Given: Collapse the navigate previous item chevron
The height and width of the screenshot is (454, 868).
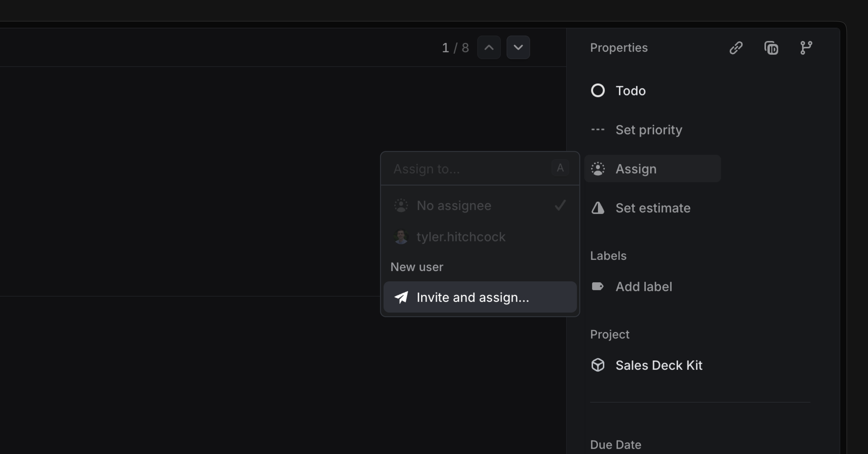Looking at the screenshot, I should tap(489, 47).
